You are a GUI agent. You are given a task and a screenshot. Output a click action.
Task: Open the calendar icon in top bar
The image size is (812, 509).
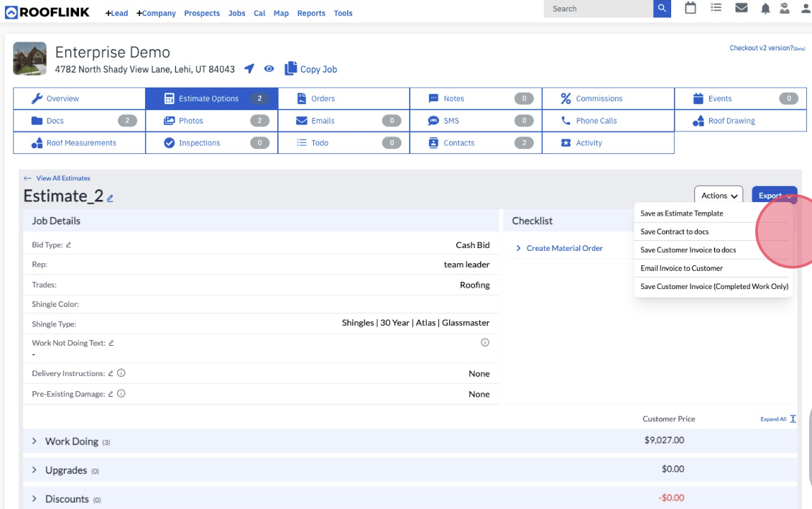(691, 8)
